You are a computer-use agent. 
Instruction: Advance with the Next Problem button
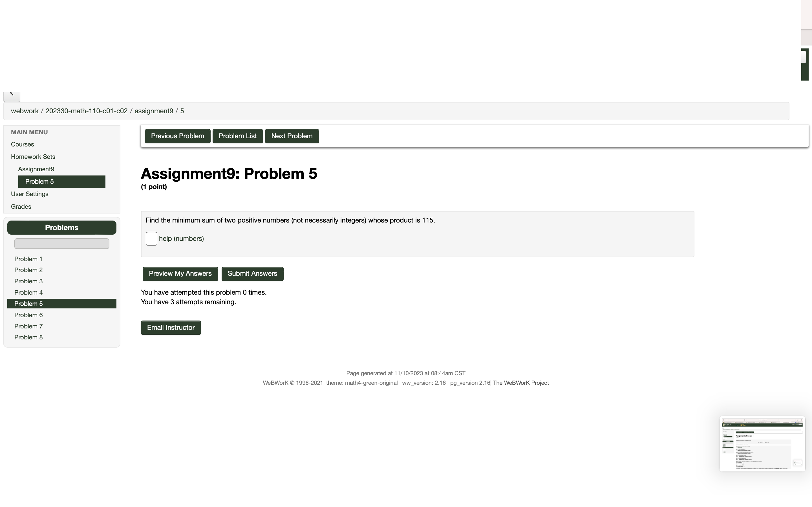291,136
